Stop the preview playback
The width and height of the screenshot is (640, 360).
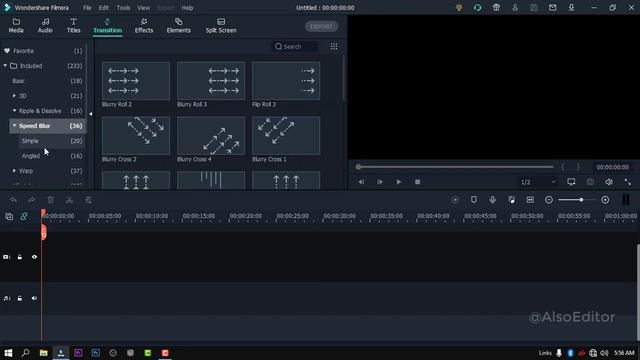click(x=417, y=182)
